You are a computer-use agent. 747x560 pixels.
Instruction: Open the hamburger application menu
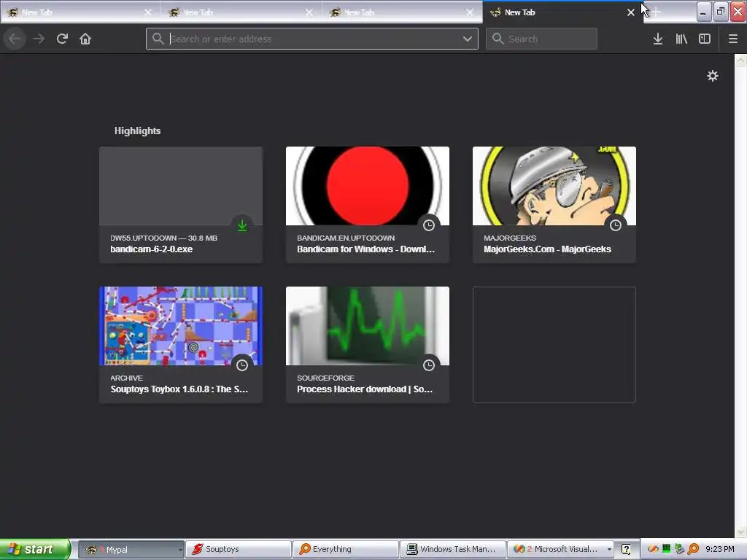733,39
